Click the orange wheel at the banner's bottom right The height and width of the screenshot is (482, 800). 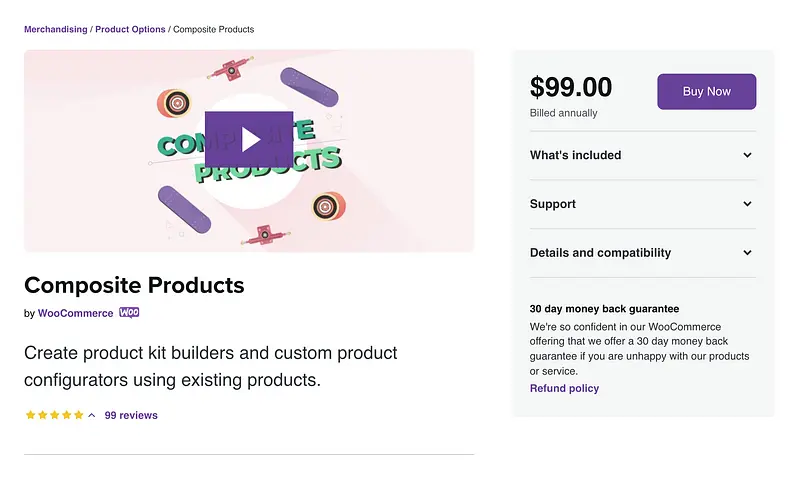tap(328, 207)
